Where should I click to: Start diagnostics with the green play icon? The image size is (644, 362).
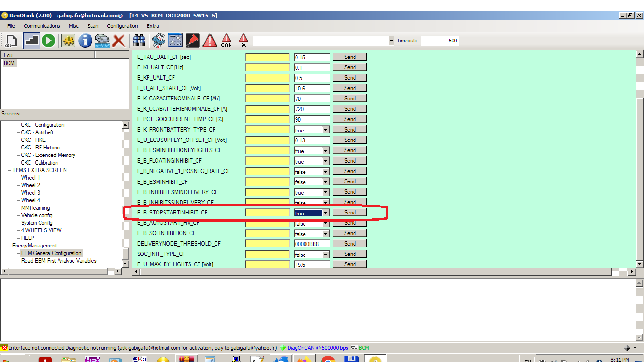[x=49, y=41]
